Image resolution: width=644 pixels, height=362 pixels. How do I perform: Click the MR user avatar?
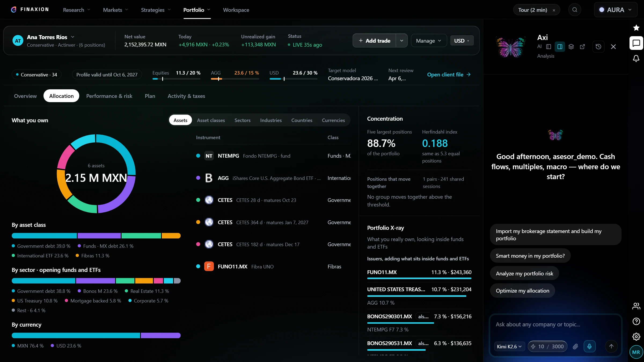[x=636, y=352]
